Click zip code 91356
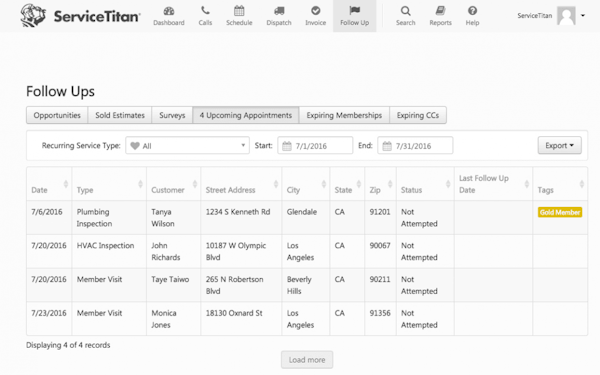This screenshot has height=375, width=600. (x=380, y=313)
